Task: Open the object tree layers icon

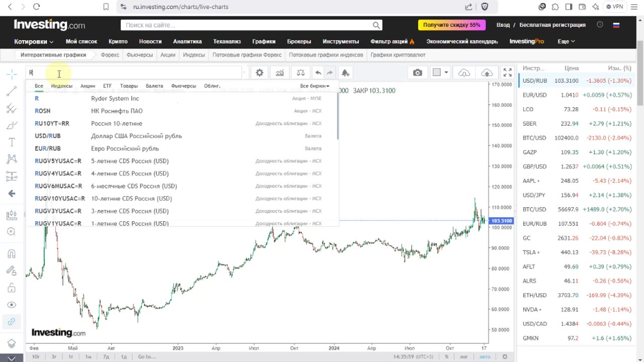Action: [12, 343]
